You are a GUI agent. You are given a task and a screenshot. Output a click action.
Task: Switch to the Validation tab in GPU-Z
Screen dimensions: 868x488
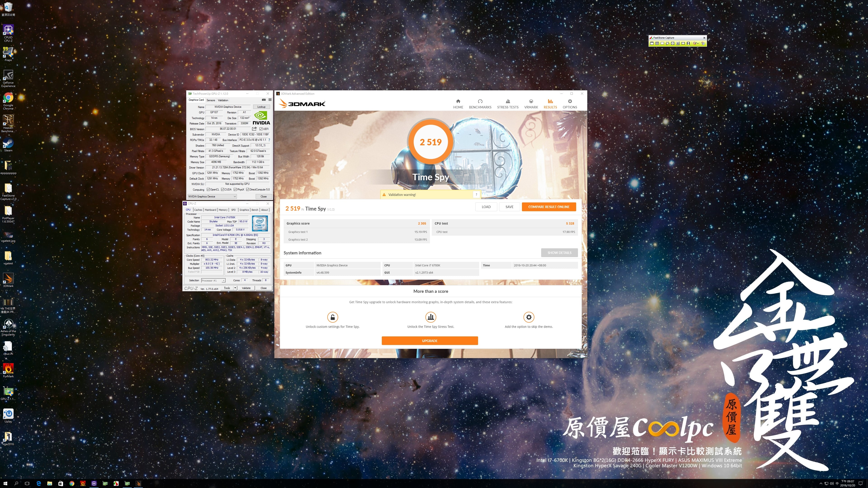point(223,100)
